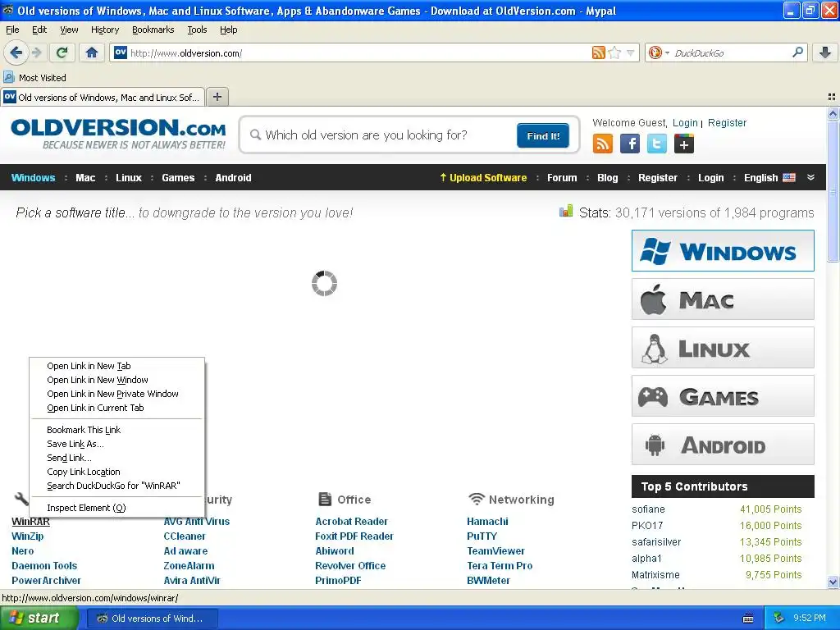Open the browser home page icon
Viewport: 840px width, 630px height.
point(92,52)
